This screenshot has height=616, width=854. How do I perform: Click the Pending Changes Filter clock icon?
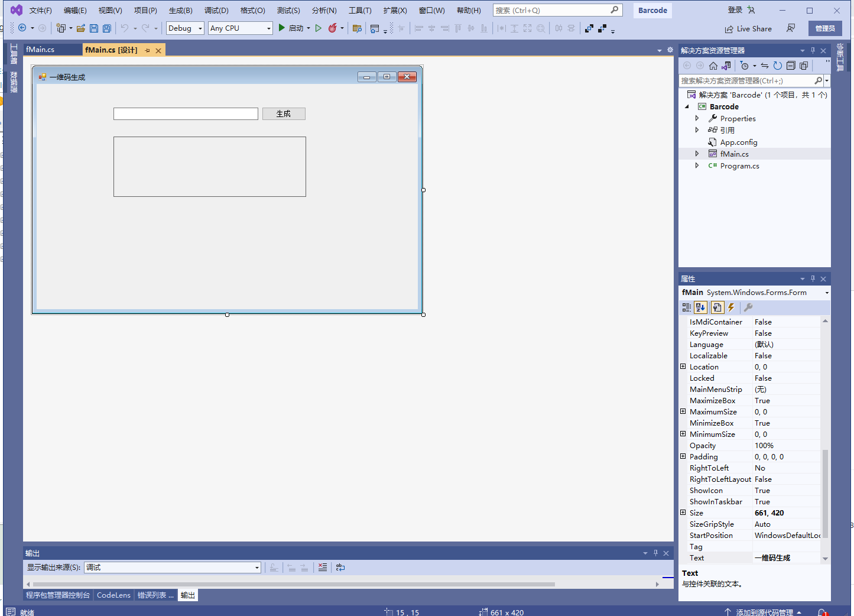click(745, 66)
